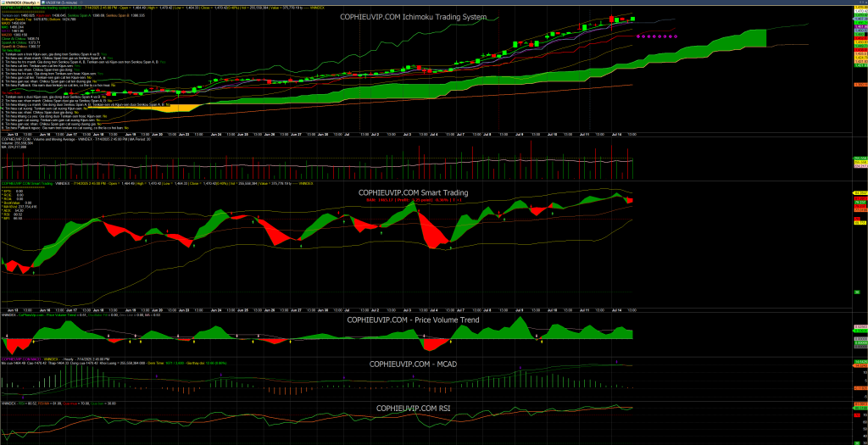Select sell signal row 4 'Tin hieu cat xuong'
Image resolution: width=868 pixels, height=445 pixels.
(44, 108)
